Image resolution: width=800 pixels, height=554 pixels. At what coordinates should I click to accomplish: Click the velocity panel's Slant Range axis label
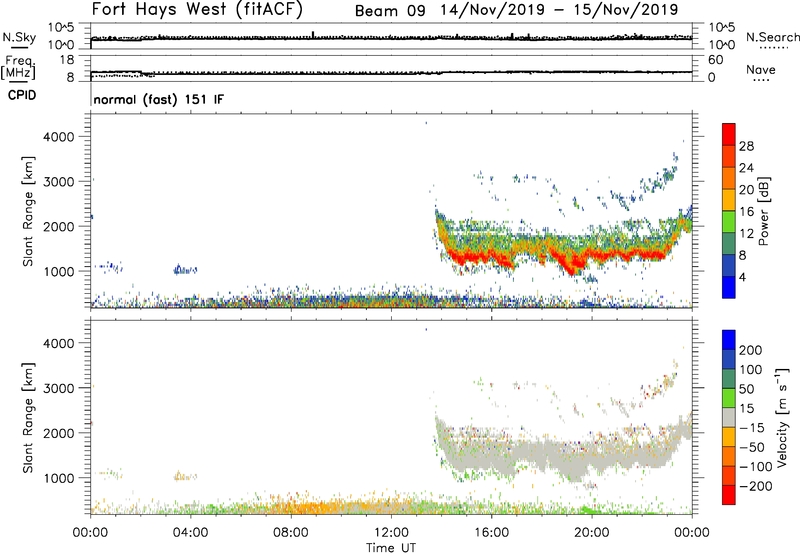[x=28, y=418]
